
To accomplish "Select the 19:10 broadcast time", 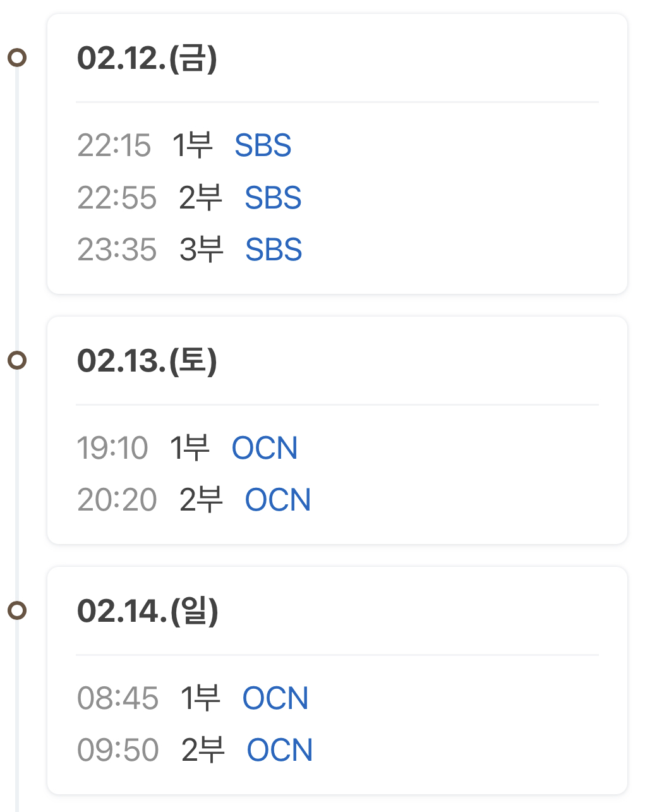I will pos(112,449).
